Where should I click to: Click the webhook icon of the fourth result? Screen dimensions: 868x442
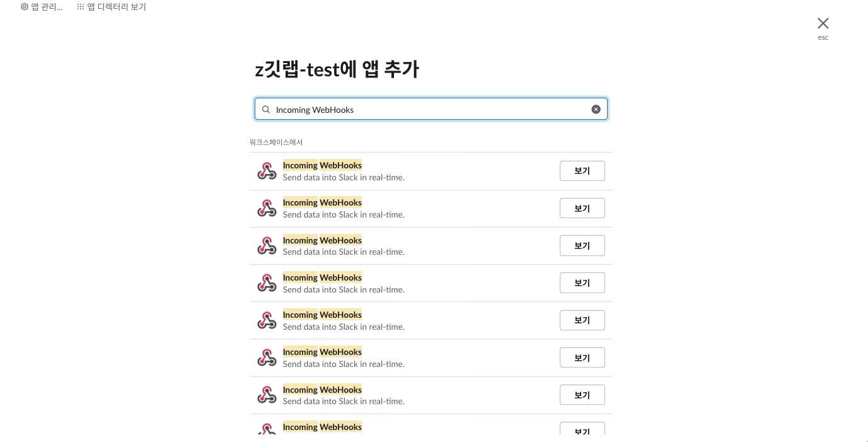click(267, 283)
